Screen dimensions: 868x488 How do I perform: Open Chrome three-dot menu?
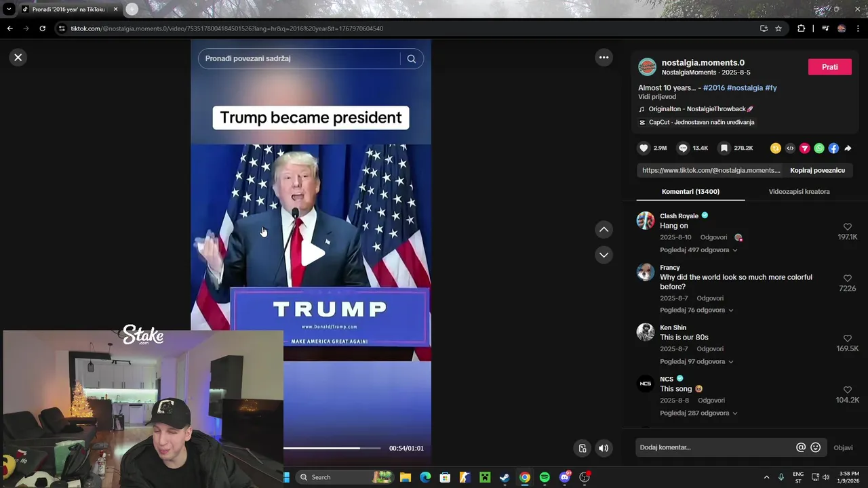pyautogui.click(x=859, y=28)
